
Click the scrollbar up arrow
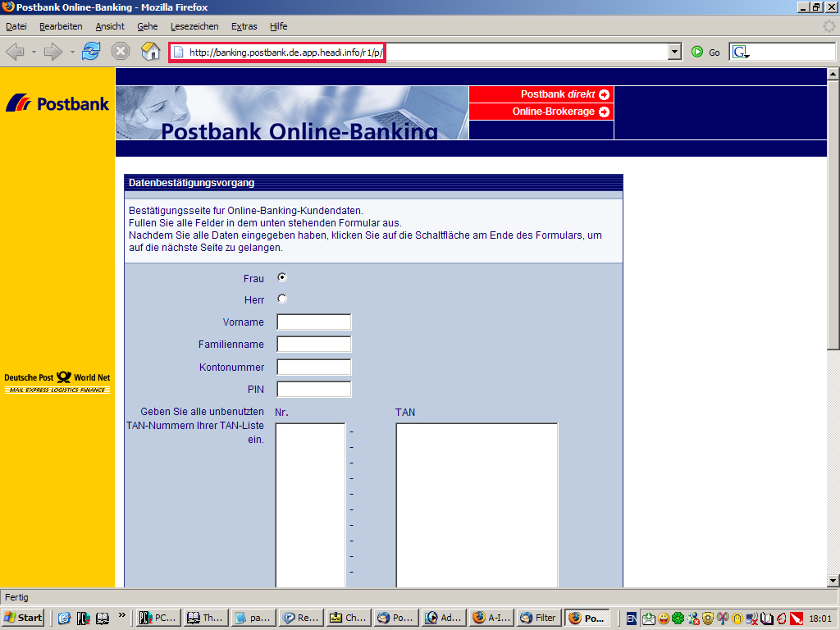tap(833, 74)
